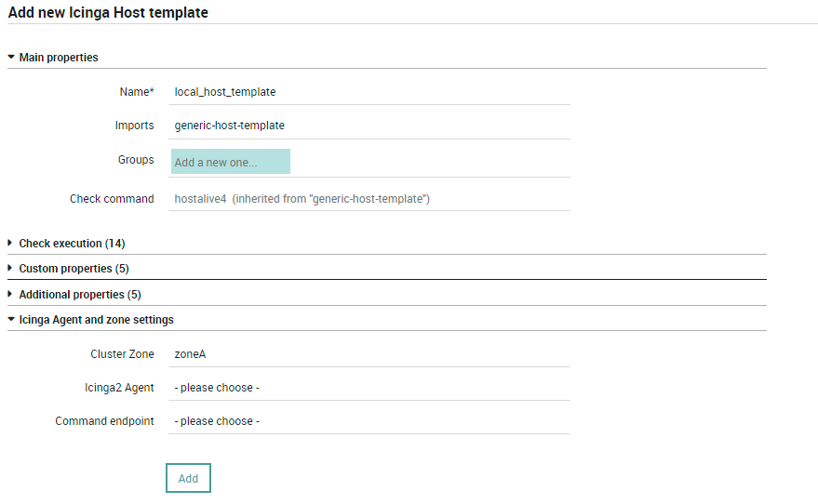Viewport: 818px width, 504px height.
Task: Collapse Icinga Agent and zone settings
Action: click(96, 320)
